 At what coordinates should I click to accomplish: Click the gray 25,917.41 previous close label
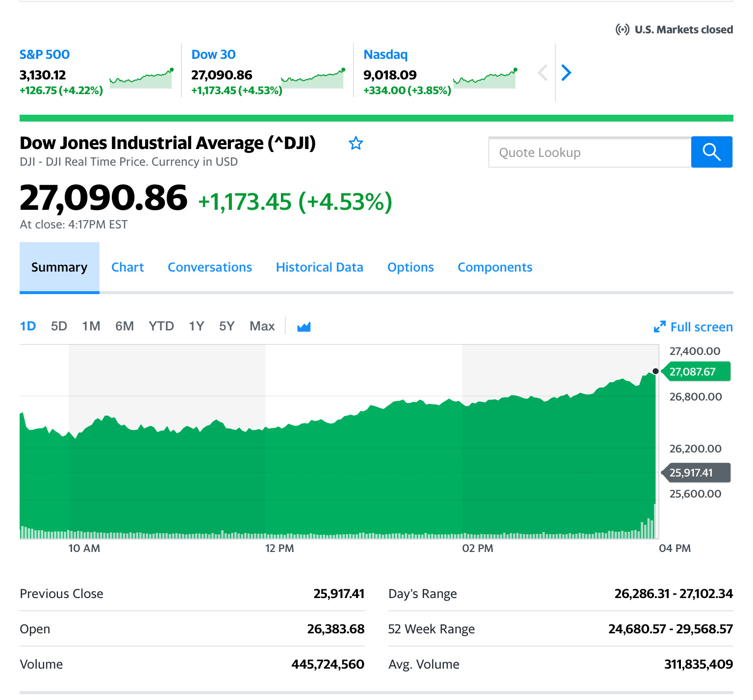(x=696, y=473)
